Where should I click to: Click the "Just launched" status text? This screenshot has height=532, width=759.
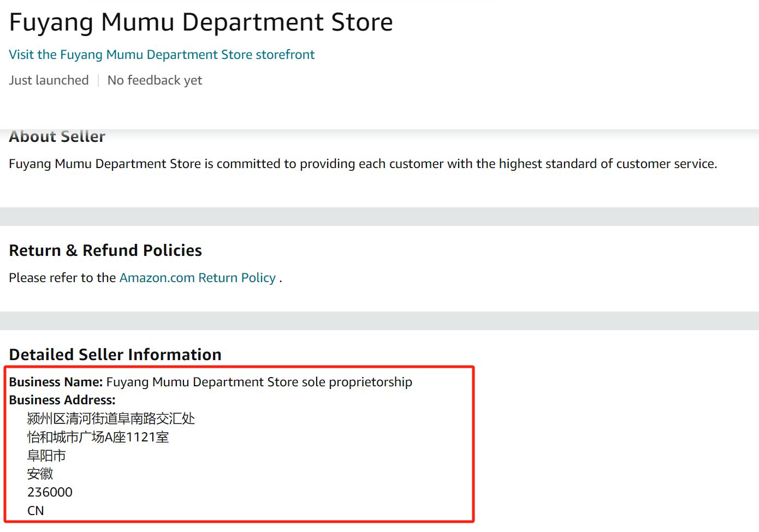pos(49,80)
